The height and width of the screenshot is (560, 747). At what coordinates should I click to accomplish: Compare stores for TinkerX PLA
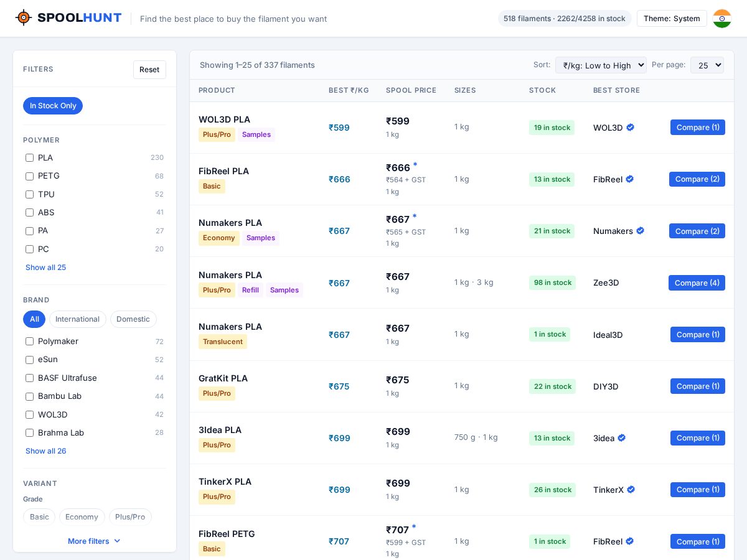click(x=698, y=490)
